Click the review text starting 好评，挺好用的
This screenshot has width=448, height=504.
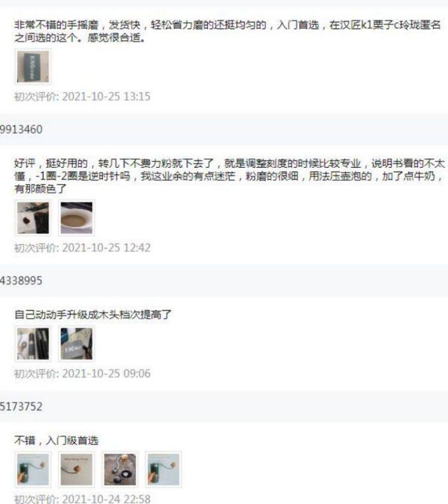pyautogui.click(x=229, y=176)
